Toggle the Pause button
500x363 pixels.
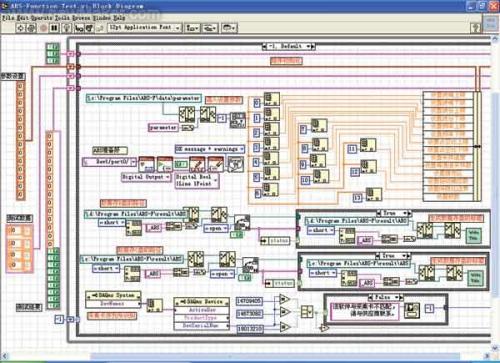click(54, 28)
